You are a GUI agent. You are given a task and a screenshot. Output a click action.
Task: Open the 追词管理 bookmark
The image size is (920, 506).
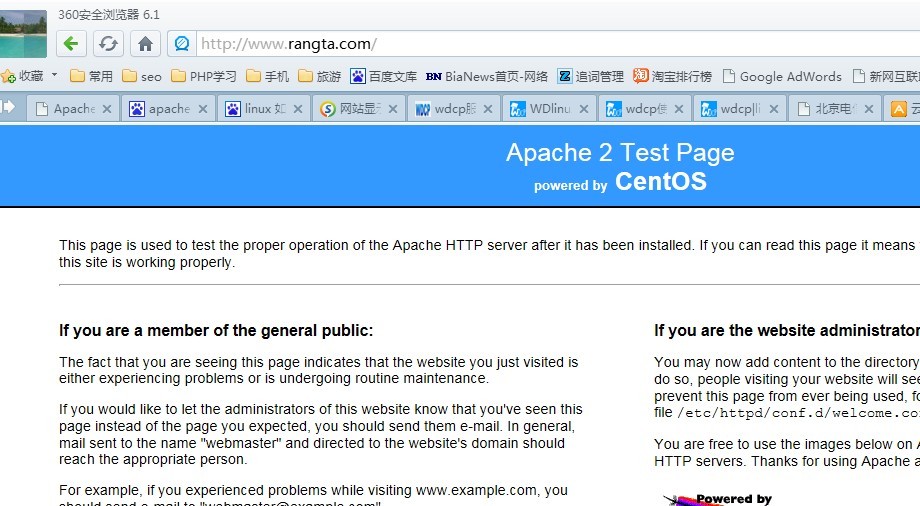pyautogui.click(x=590, y=76)
